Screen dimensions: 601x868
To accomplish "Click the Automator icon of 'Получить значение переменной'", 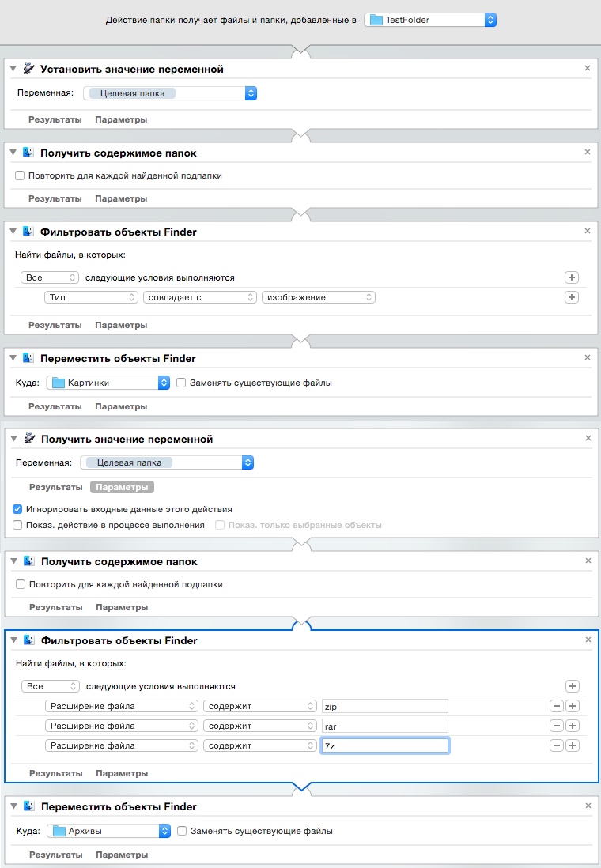I will [28, 439].
